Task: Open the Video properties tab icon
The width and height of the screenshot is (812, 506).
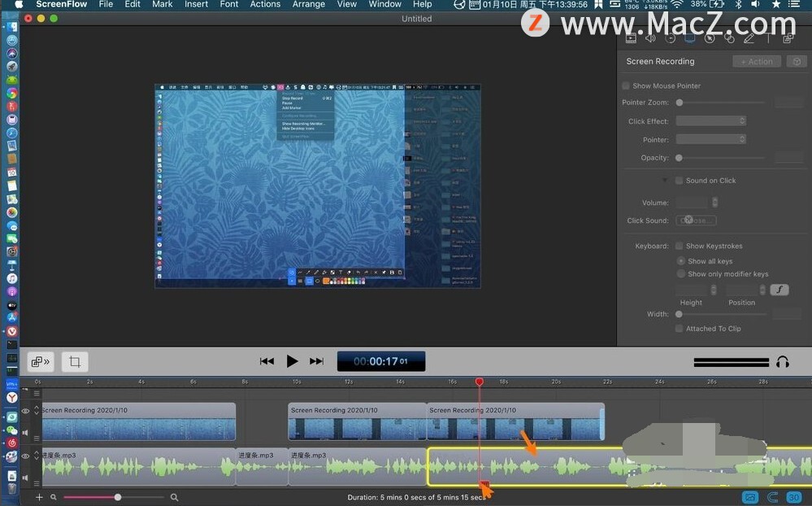Action: coord(631,38)
